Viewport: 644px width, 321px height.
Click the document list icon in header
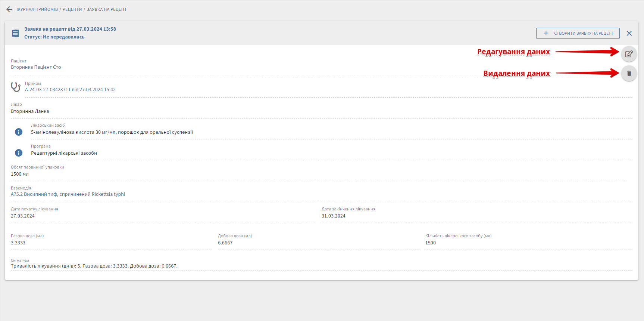(15, 33)
